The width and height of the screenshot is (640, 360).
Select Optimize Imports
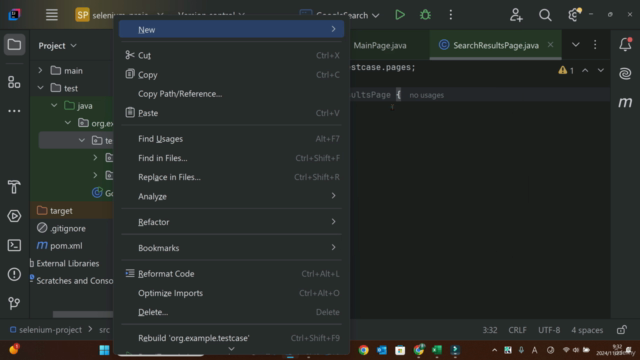coord(231,293)
